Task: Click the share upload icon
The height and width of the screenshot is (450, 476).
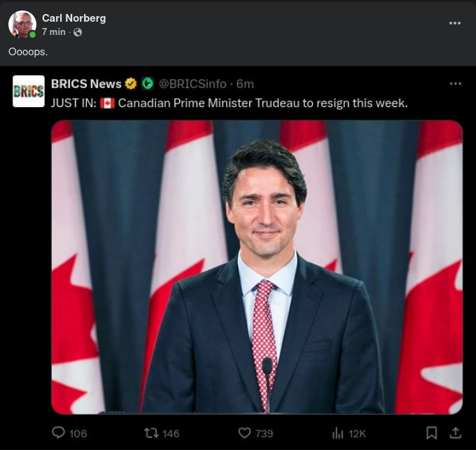Action: pos(455,433)
